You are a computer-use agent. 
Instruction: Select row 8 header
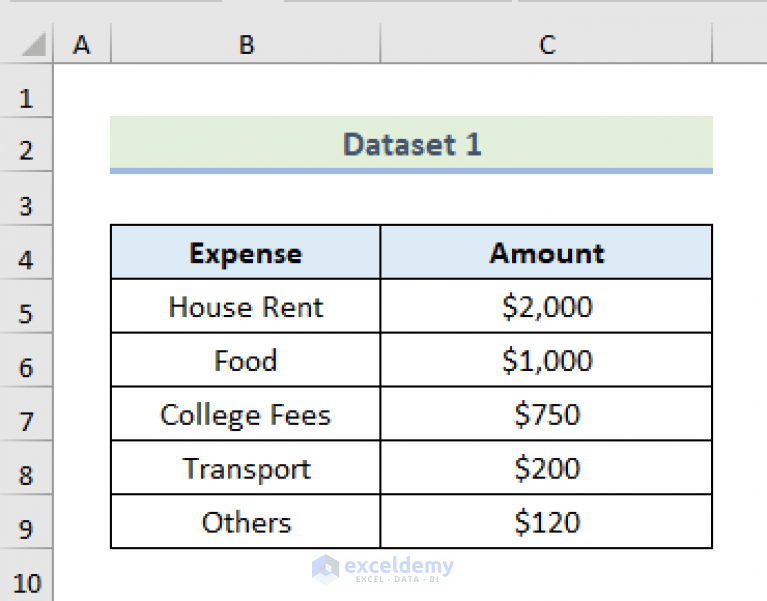point(26,467)
